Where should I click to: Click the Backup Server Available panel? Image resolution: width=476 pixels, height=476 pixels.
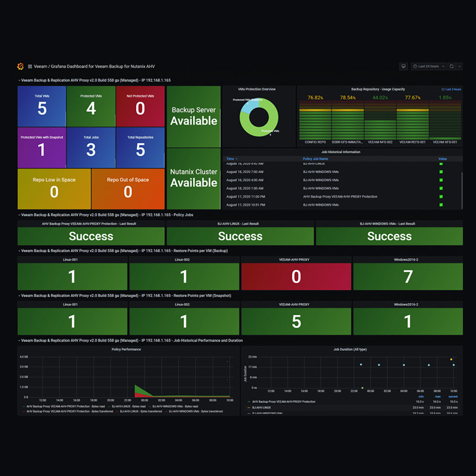pos(194,116)
